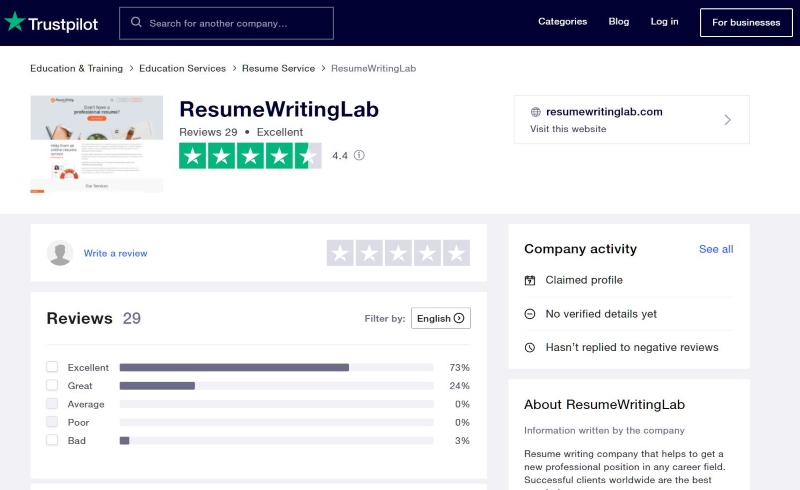Open the Categories menu
Image resolution: width=800 pixels, height=490 pixels.
click(562, 21)
